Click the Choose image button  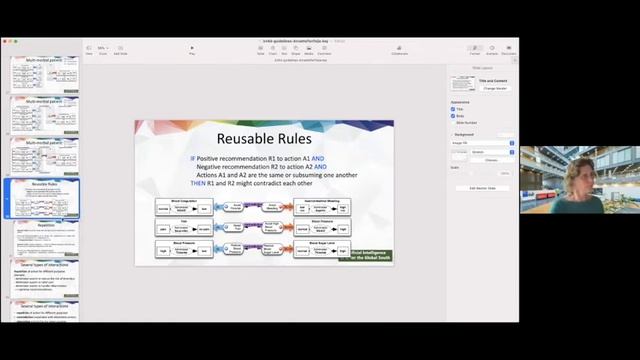491,160
